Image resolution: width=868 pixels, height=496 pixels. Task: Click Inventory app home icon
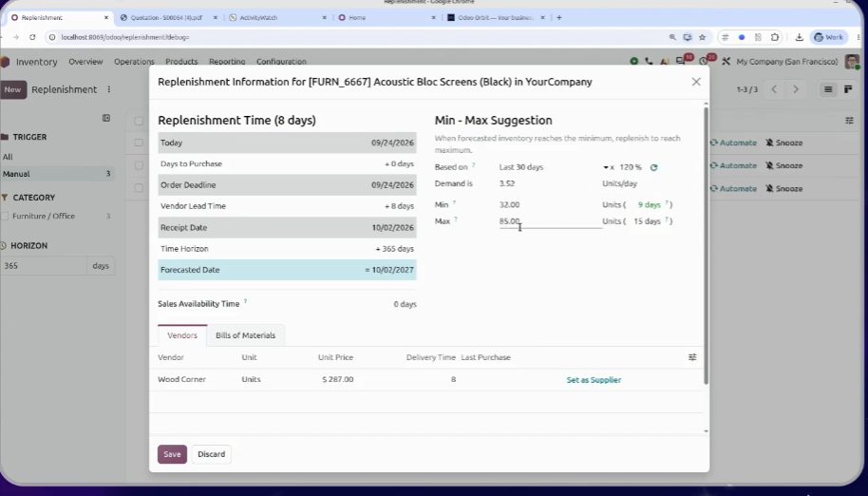[5, 62]
